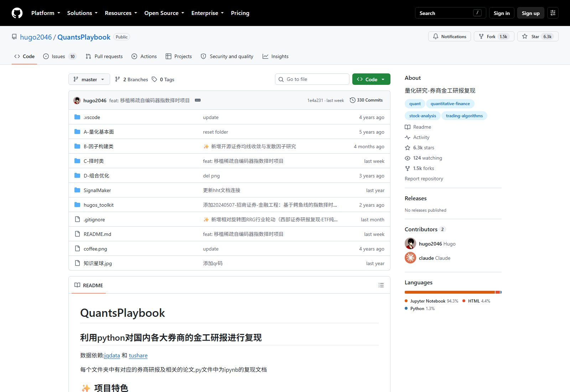View the 0 Tags link
Image resolution: width=570 pixels, height=392 pixels.
click(x=163, y=79)
